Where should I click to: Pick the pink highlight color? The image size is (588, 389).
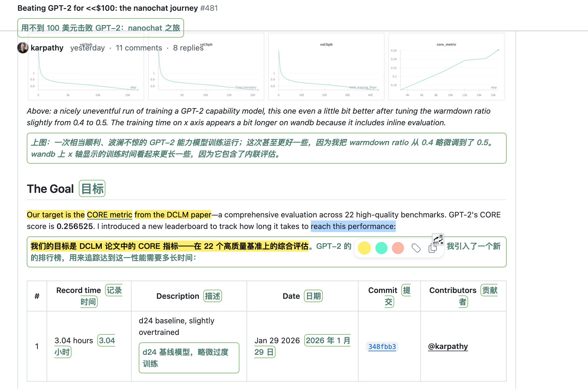coord(398,248)
